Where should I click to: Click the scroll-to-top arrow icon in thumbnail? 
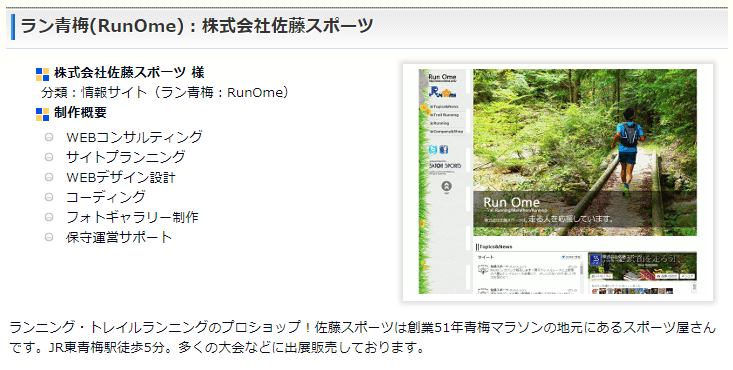pos(446,186)
